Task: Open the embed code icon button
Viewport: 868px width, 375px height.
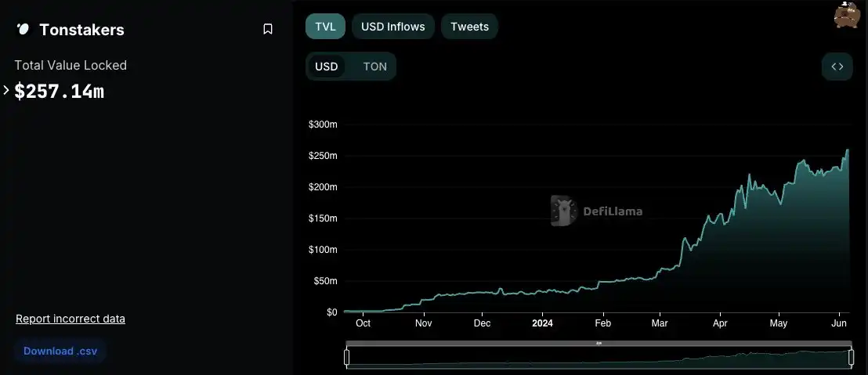Action: click(837, 67)
